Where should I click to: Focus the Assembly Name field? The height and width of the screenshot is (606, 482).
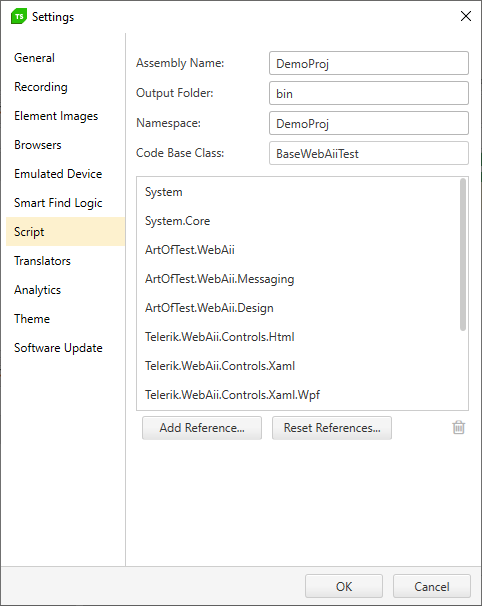pos(369,63)
